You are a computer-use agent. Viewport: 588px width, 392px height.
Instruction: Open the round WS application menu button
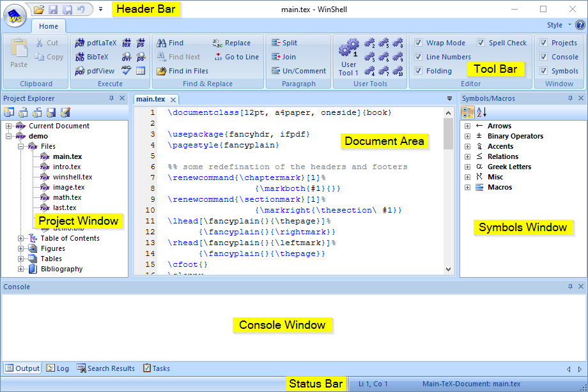point(15,16)
